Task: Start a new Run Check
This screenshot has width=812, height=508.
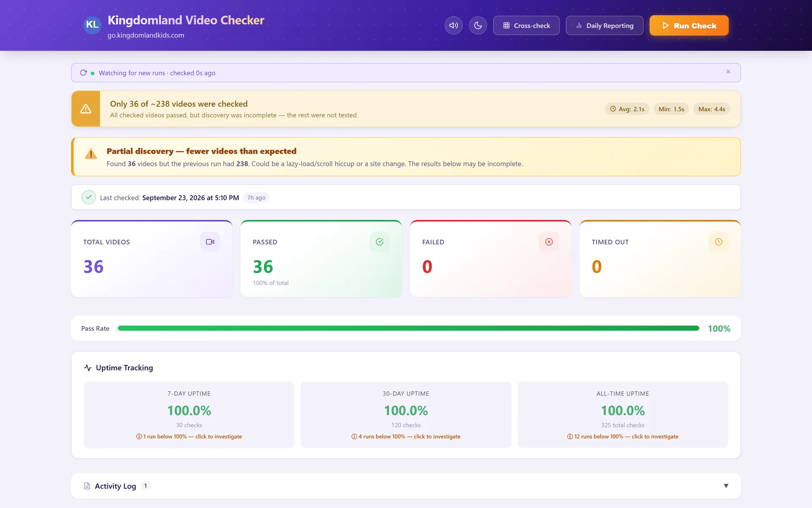Action: 689,25
